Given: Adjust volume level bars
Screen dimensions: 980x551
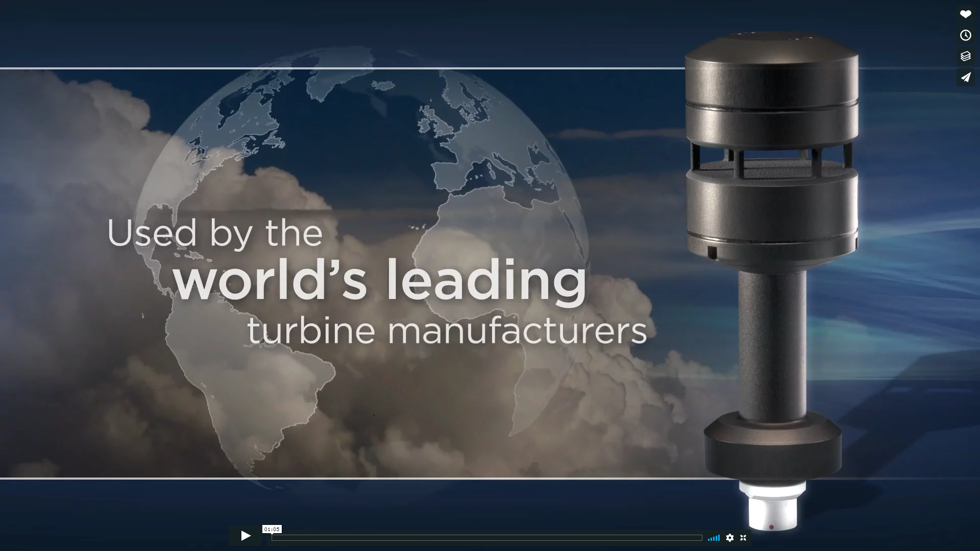Looking at the screenshot, I should tap(714, 538).
